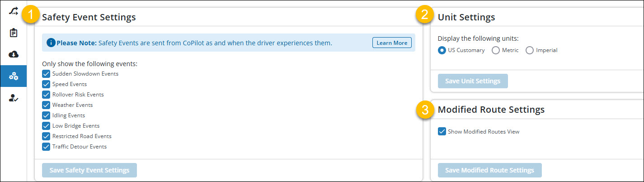Uncheck Restricted Road Events

pos(46,136)
